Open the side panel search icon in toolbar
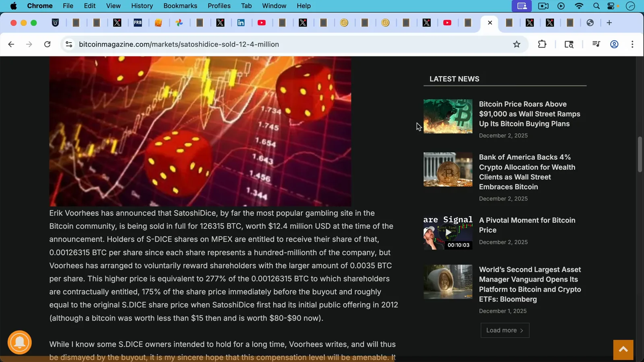 click(x=569, y=44)
